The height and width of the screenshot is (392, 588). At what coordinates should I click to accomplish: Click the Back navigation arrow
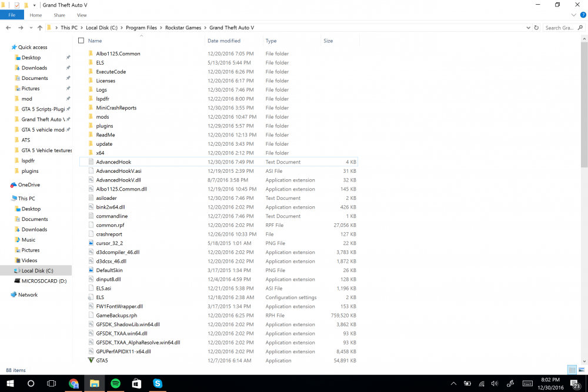pyautogui.click(x=8, y=28)
